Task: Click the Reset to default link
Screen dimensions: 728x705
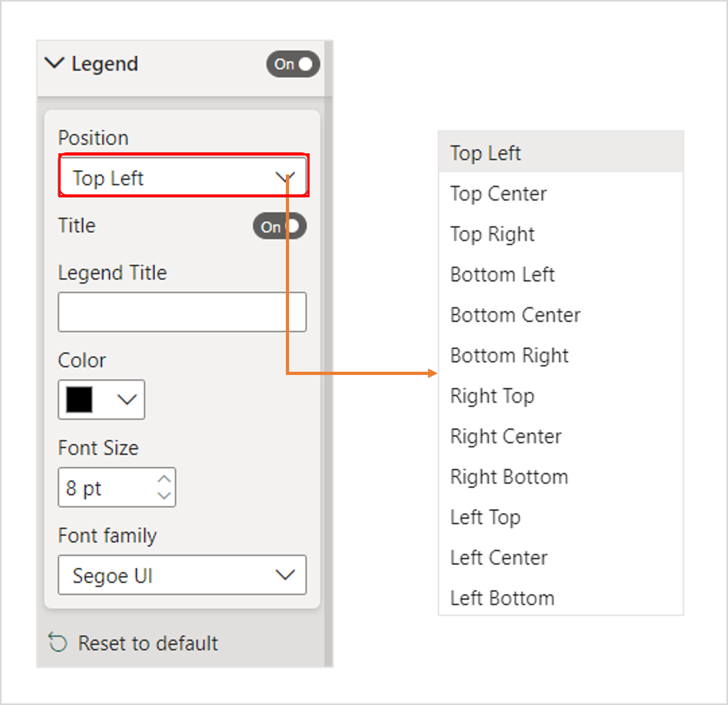Action: point(148,643)
